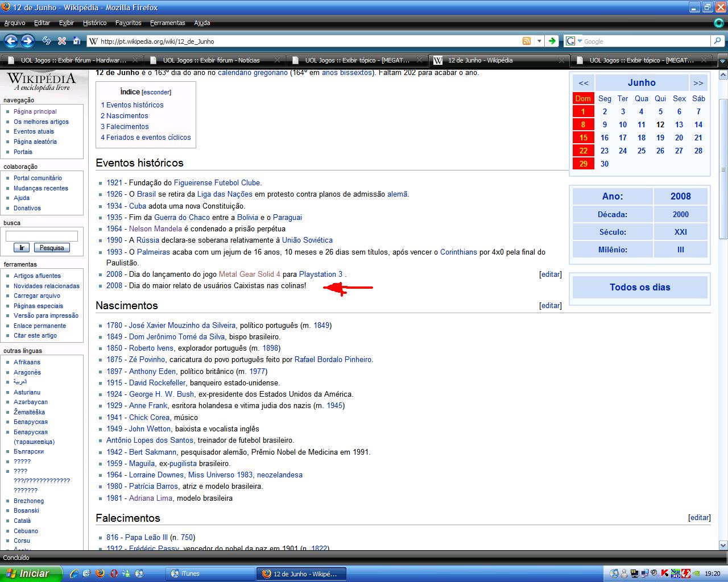Click the Todos os dias link
This screenshot has width=728, height=582.
[x=640, y=287]
